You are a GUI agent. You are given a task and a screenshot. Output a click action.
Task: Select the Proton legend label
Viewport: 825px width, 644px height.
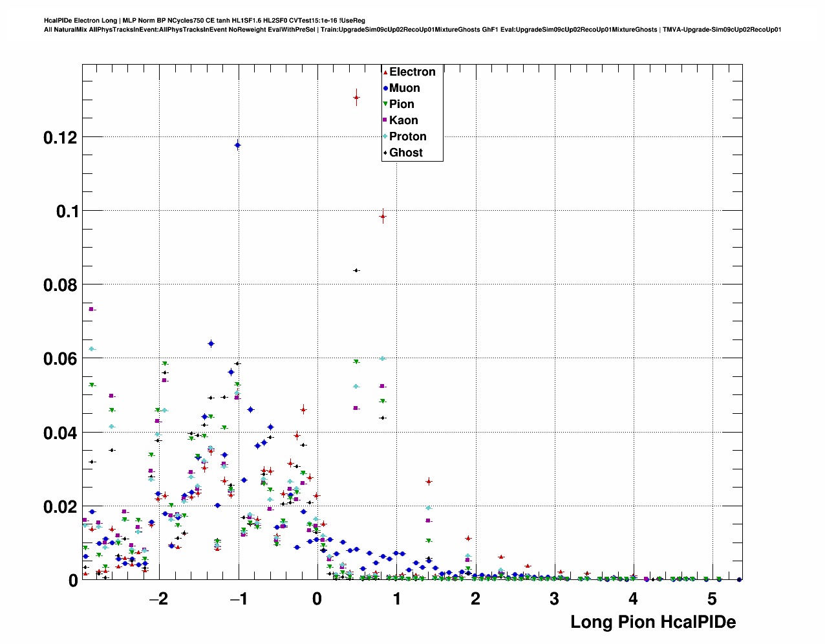(408, 136)
